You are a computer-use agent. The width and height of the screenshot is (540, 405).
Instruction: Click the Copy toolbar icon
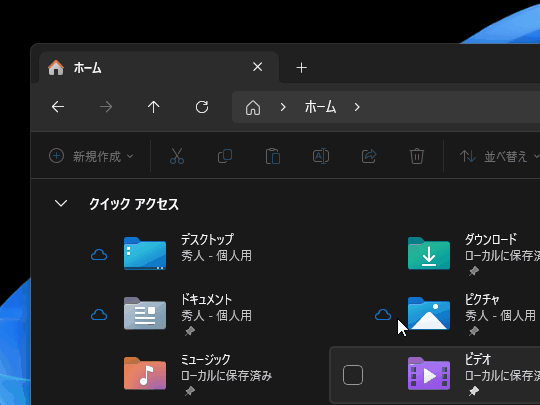click(x=225, y=156)
